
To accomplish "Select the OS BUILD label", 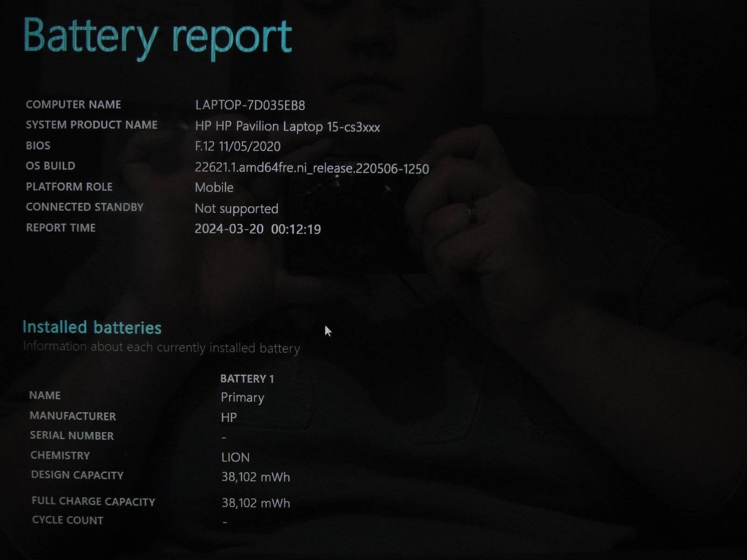I will click(51, 166).
